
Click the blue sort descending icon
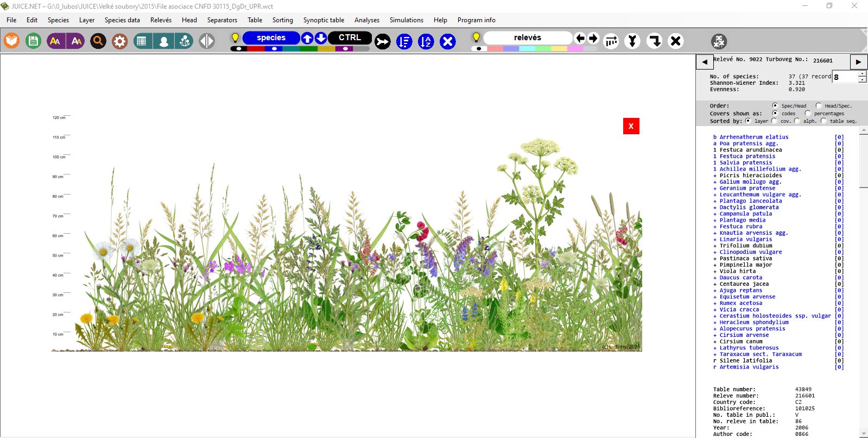404,41
